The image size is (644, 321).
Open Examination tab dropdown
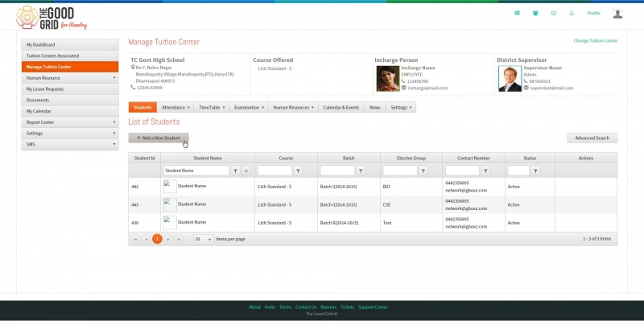click(x=249, y=108)
